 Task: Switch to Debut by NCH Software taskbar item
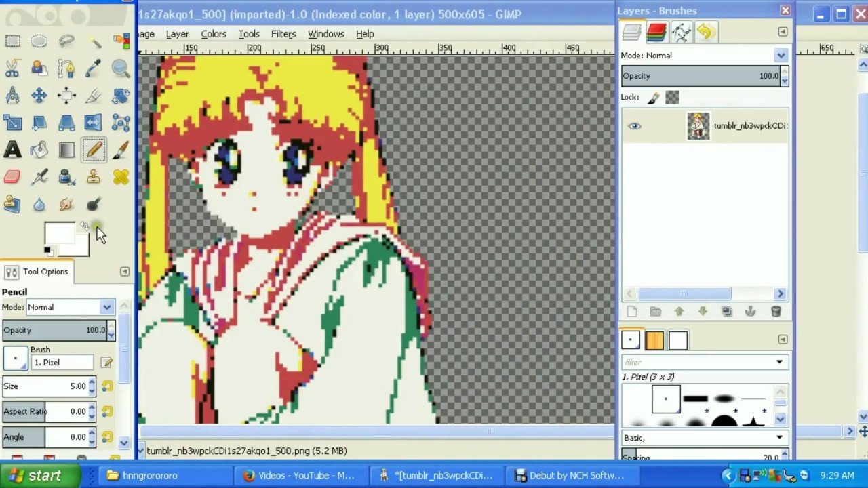[572, 476]
